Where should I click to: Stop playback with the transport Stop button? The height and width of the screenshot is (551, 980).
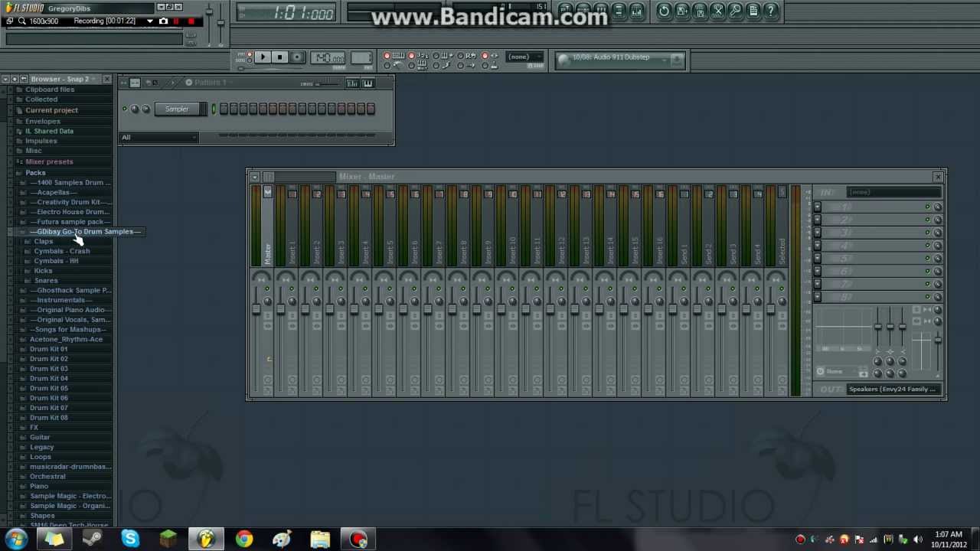279,57
